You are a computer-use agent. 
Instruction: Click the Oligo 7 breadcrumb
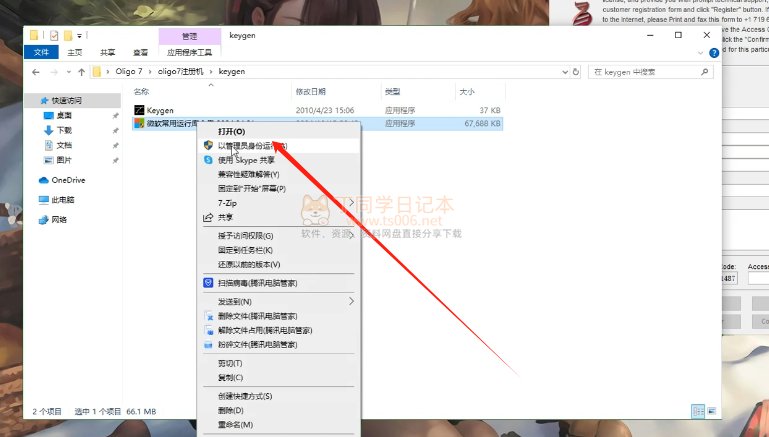tap(128, 72)
